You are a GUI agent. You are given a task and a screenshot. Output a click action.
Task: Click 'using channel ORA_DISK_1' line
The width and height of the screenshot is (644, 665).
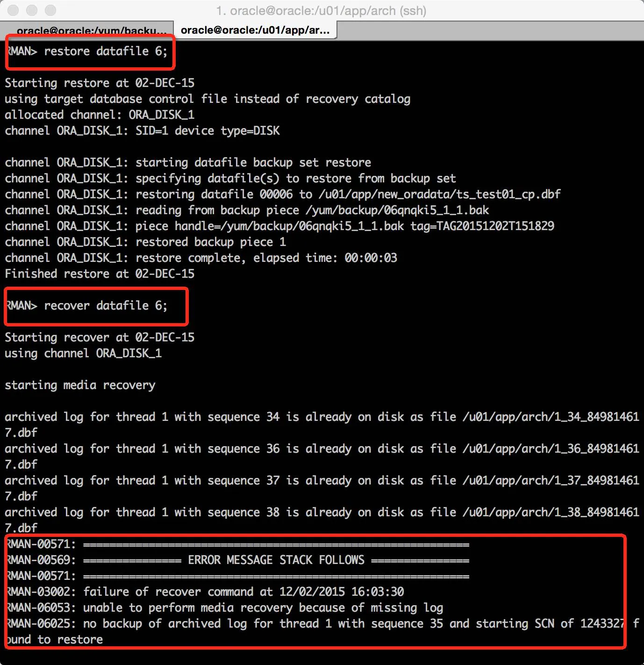point(83,354)
